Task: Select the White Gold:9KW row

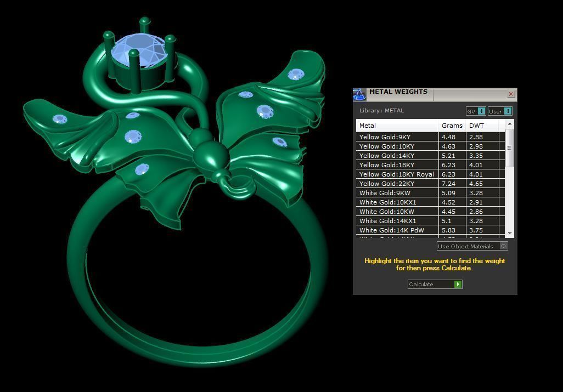Action: [x=430, y=193]
